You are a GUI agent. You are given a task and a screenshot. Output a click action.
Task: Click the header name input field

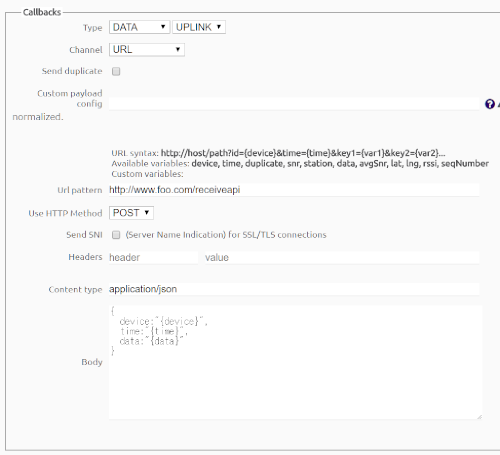point(153,257)
